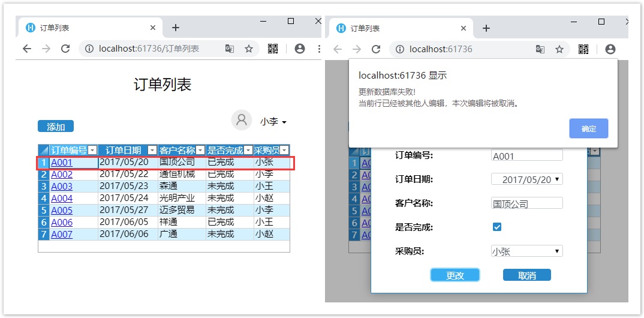Click the 客户名称 input field in form

coord(526,203)
